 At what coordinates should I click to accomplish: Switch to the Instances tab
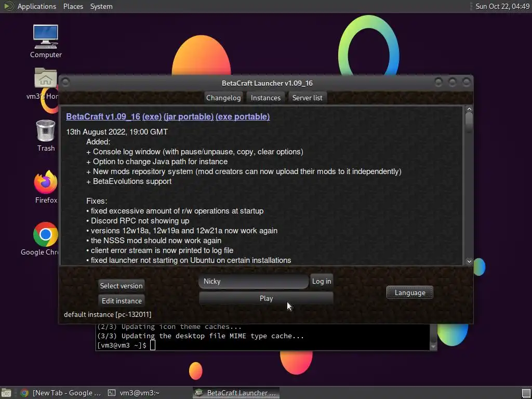pyautogui.click(x=265, y=98)
